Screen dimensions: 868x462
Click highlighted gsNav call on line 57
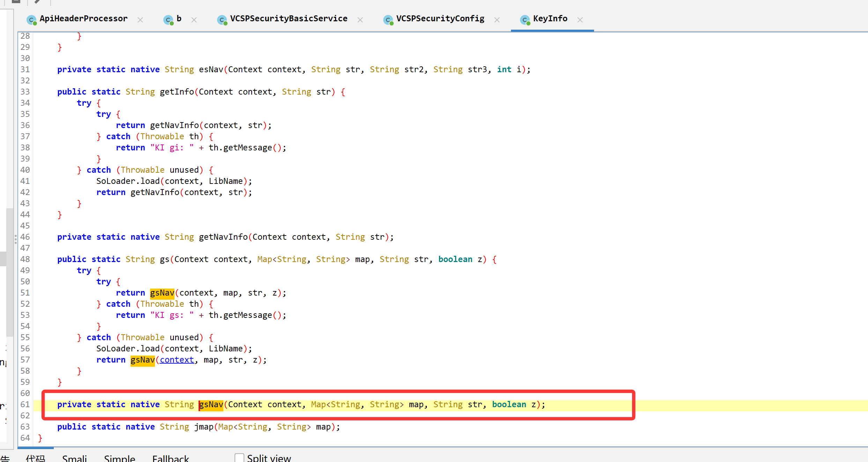(x=142, y=360)
